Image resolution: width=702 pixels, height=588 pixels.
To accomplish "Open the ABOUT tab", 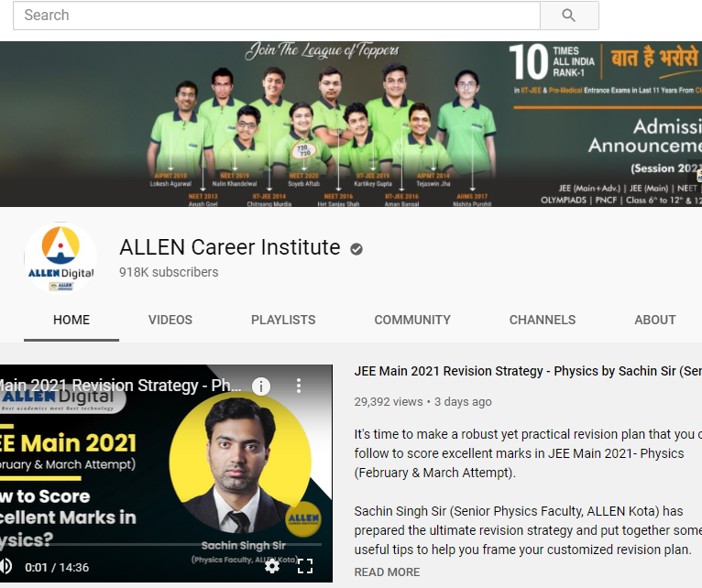I will (655, 320).
